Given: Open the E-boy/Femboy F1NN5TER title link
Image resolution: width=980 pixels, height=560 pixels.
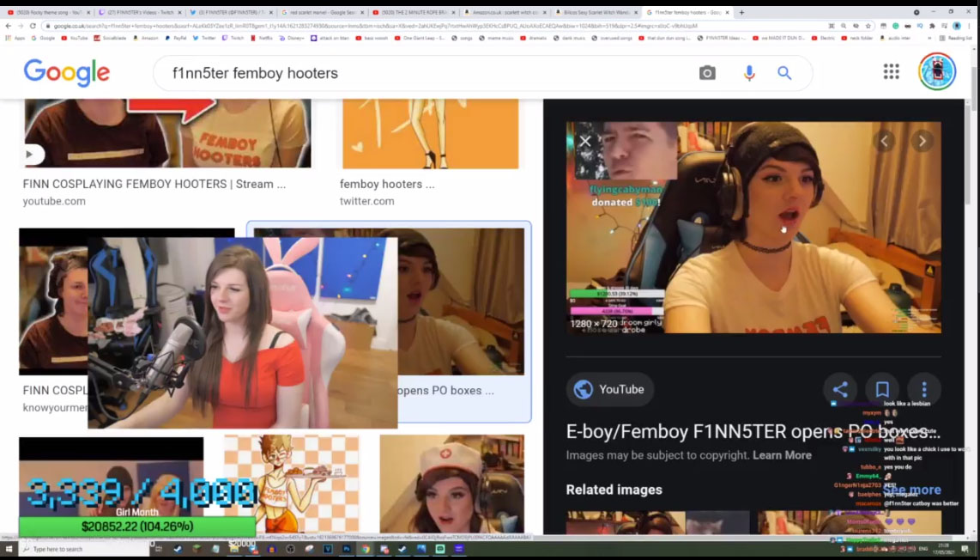Looking at the screenshot, I should [x=753, y=432].
